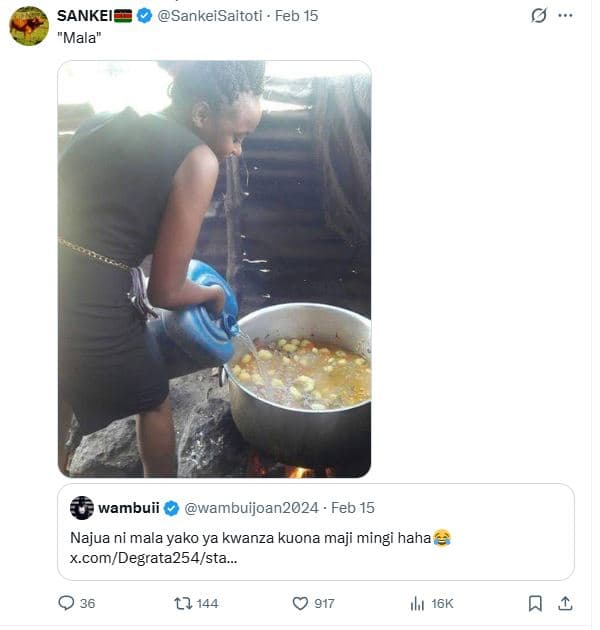Click the repost arrows icon

click(x=183, y=603)
